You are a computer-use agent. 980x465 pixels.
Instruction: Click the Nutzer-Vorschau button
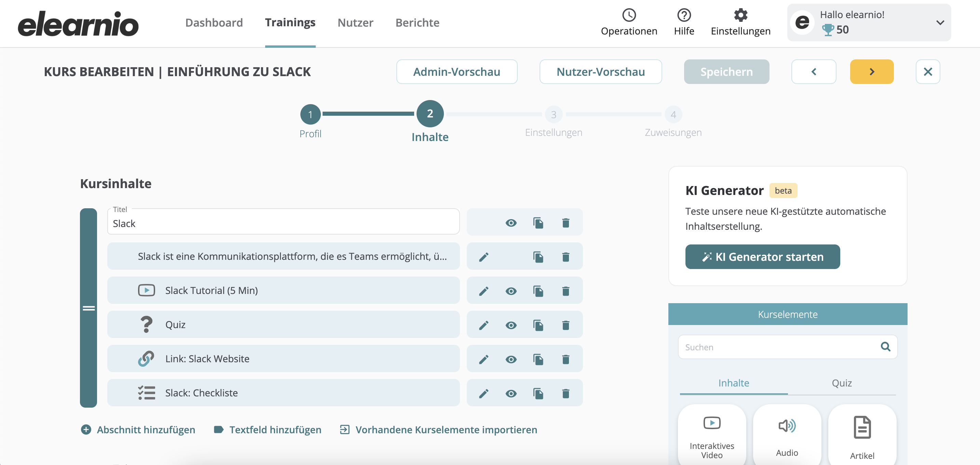tap(600, 71)
